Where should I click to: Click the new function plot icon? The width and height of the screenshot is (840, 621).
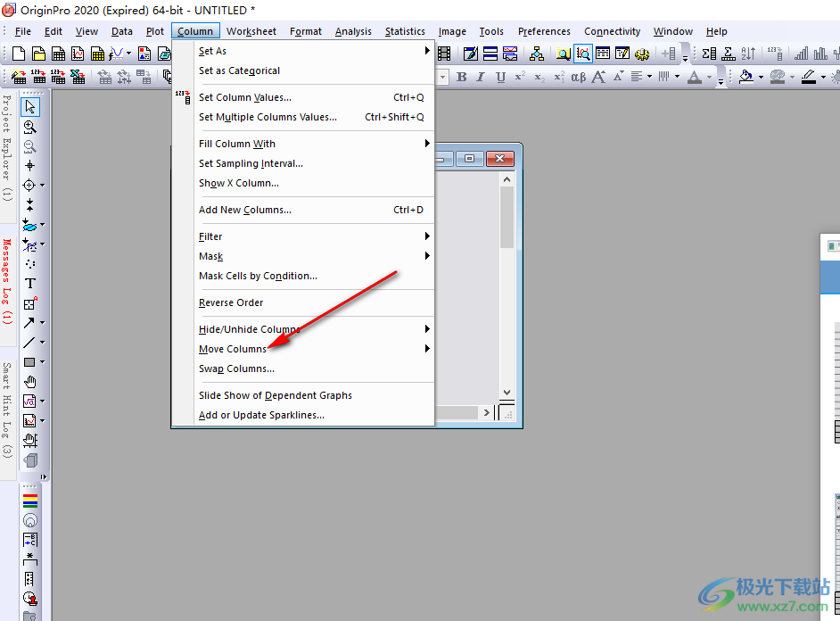(117, 54)
